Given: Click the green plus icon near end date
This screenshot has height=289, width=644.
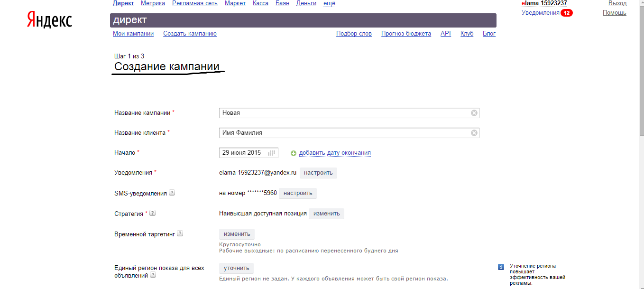Looking at the screenshot, I should point(294,153).
